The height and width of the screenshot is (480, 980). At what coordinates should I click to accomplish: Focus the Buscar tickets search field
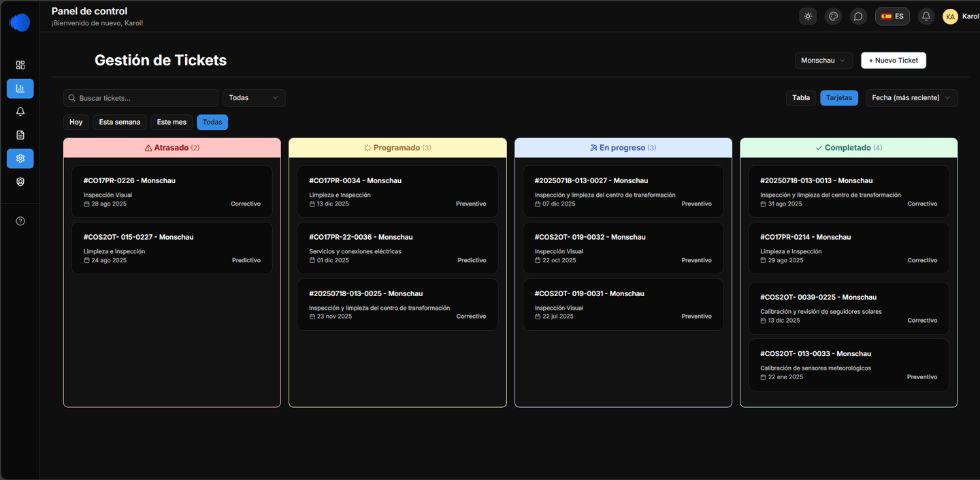(x=141, y=98)
